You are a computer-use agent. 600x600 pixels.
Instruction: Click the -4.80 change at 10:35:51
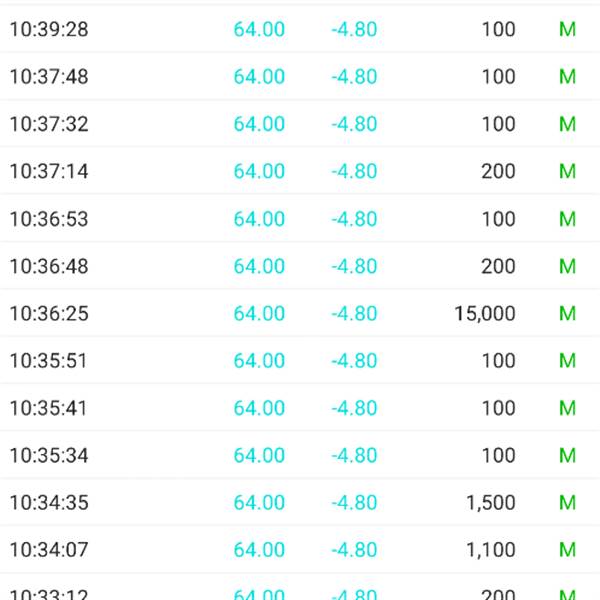(x=354, y=361)
